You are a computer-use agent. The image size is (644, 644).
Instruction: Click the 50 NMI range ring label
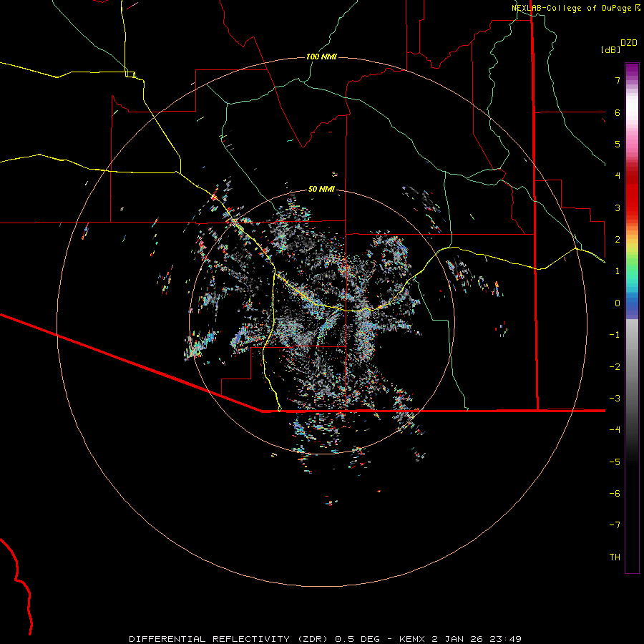tap(321, 189)
